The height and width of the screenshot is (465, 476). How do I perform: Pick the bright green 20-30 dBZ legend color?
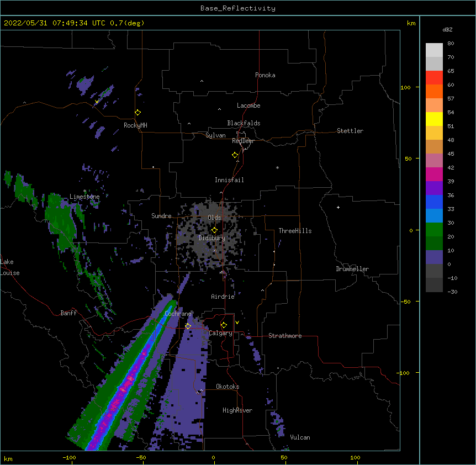click(434, 230)
